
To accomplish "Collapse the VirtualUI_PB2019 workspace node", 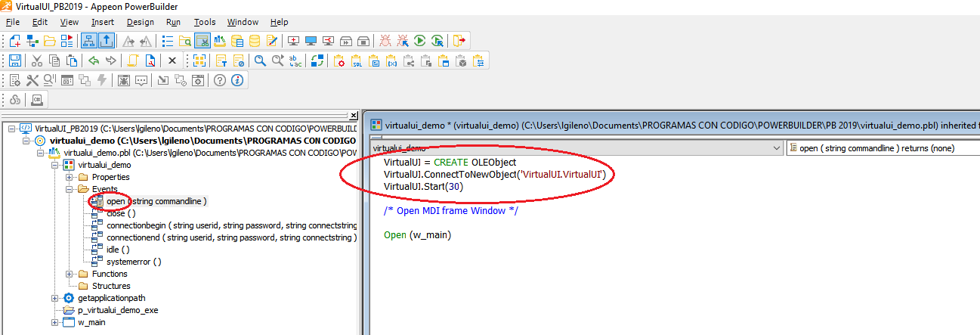I will [x=12, y=129].
